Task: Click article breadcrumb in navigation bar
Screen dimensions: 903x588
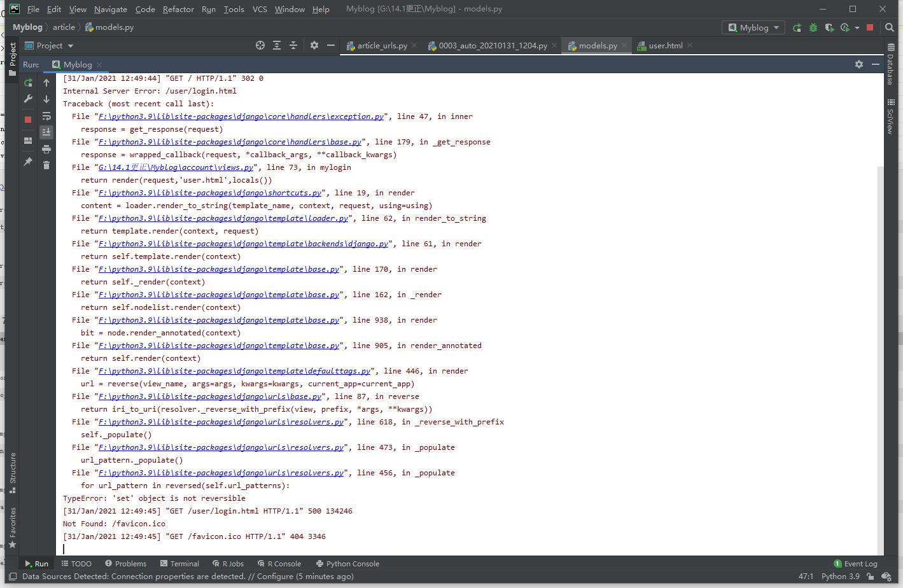Action: pos(64,27)
